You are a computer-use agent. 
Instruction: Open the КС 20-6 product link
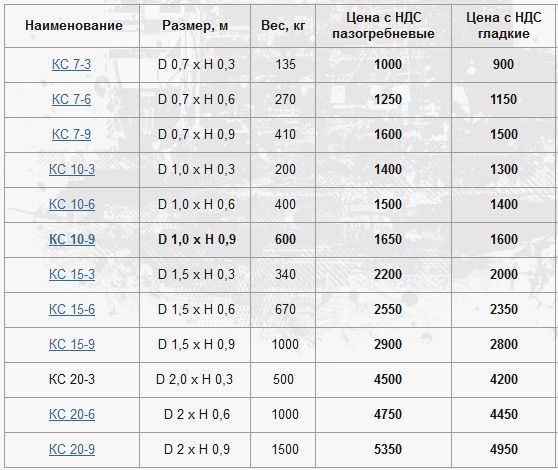(x=72, y=414)
